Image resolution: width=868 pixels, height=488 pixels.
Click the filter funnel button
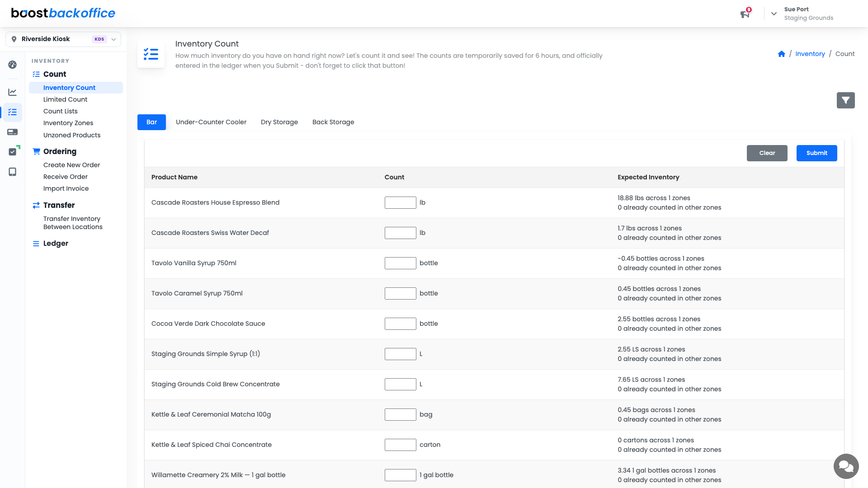coord(845,100)
